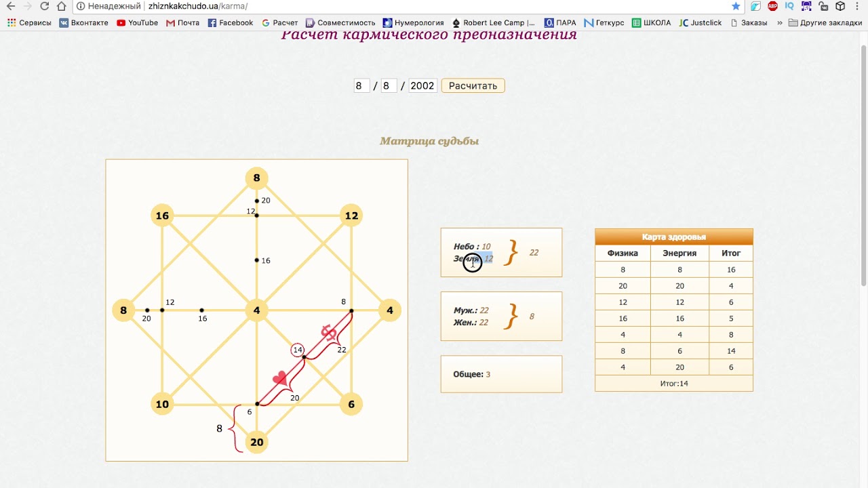
Task: Open the Вконтакте bookmark
Action: [x=83, y=22]
